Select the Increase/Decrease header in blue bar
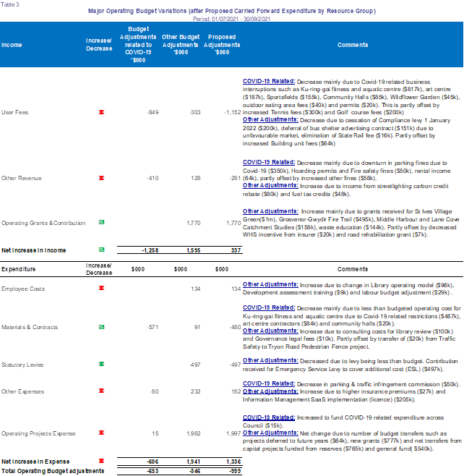464x476 pixels. click(99, 45)
